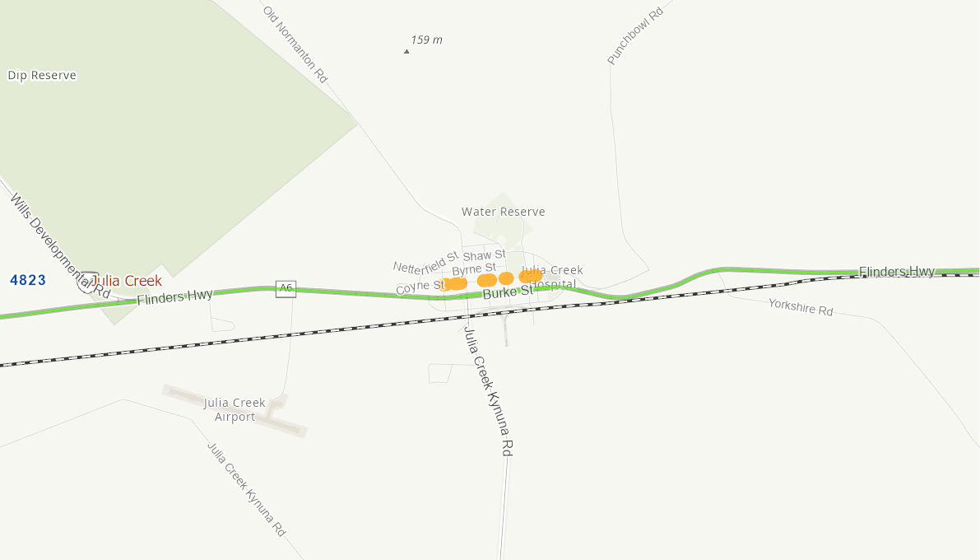Click the highway shield beside Julia Creek
The width and height of the screenshot is (980, 560).
86,282
